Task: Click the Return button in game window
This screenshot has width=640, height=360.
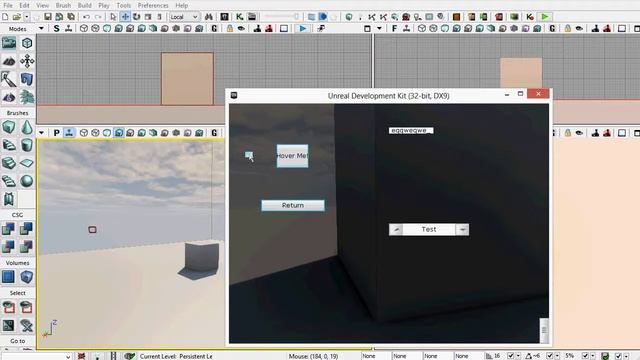Action: tap(293, 205)
